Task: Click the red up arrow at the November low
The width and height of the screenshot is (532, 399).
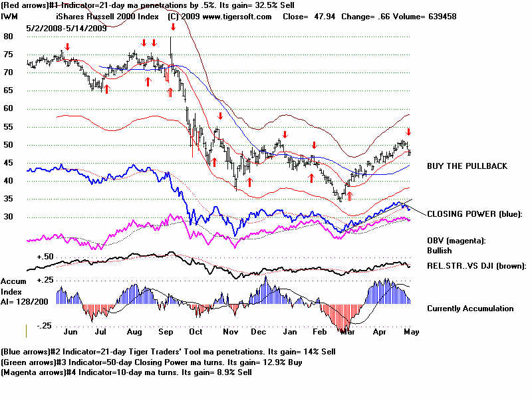Action: coord(249,181)
